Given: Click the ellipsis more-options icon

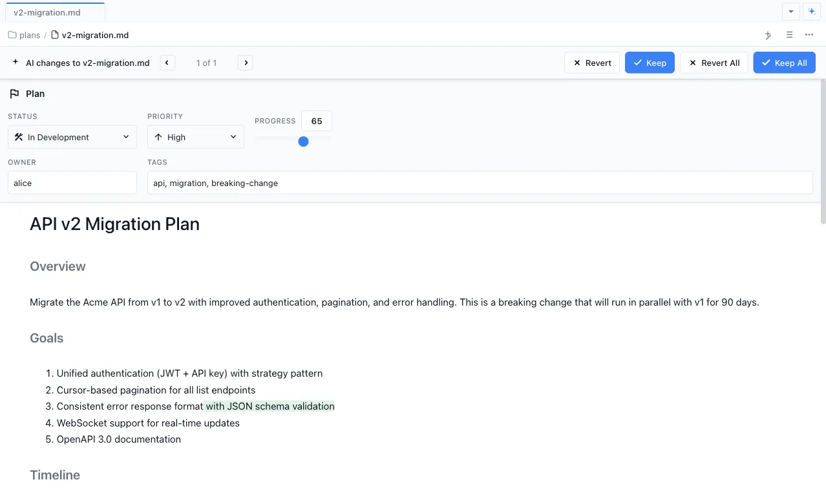Looking at the screenshot, I should click(x=809, y=35).
